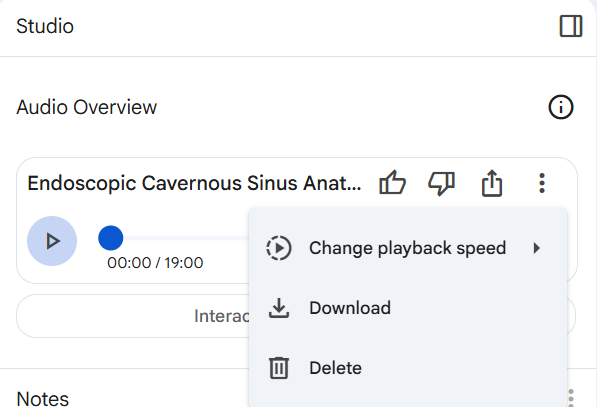Viewport: 597px width, 407px height.
Task: Play the Endoscopic Cavernous Sinus audio
Action: [x=52, y=241]
